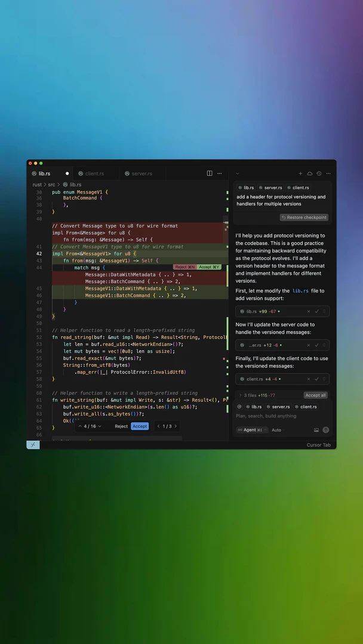Image resolution: width=363 pixels, height=644 pixels.
Task: Click the Accept all button
Action: 315,395
